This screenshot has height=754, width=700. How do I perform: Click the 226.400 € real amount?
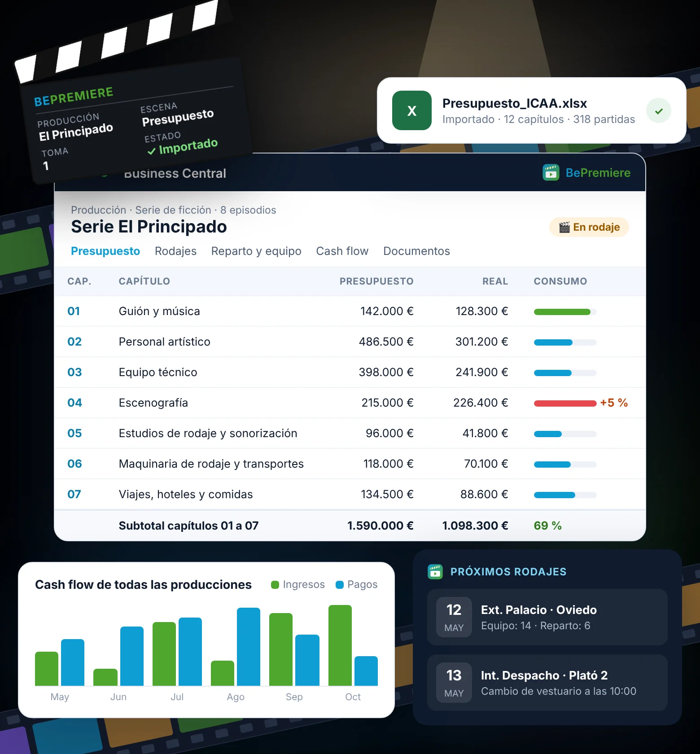click(481, 403)
